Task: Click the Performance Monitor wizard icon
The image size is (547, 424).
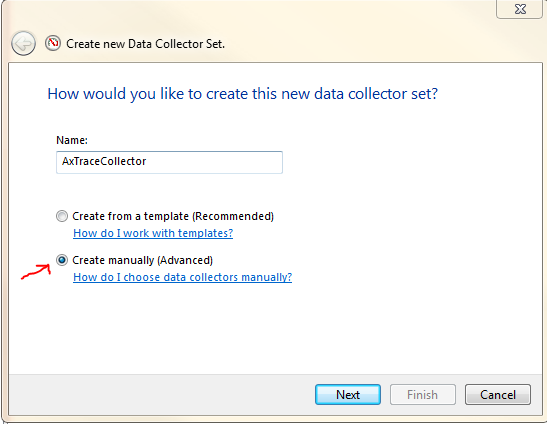Action: (x=53, y=43)
